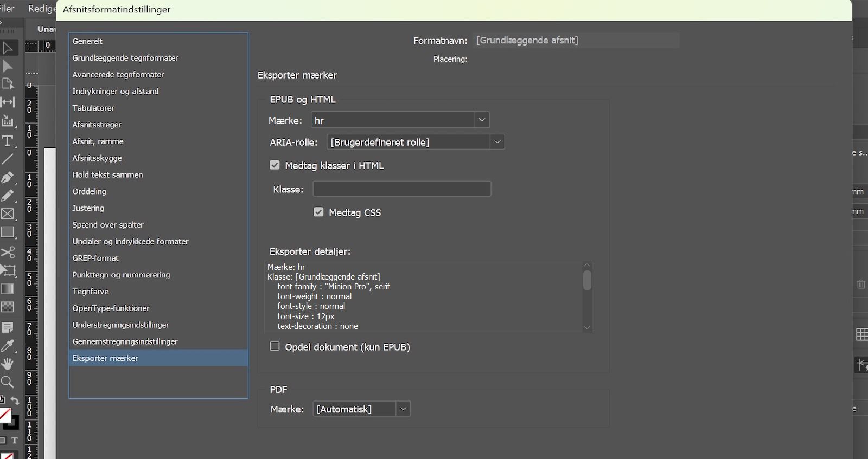Select the Zoom magnifier tool
The image size is (868, 459).
click(x=8, y=382)
